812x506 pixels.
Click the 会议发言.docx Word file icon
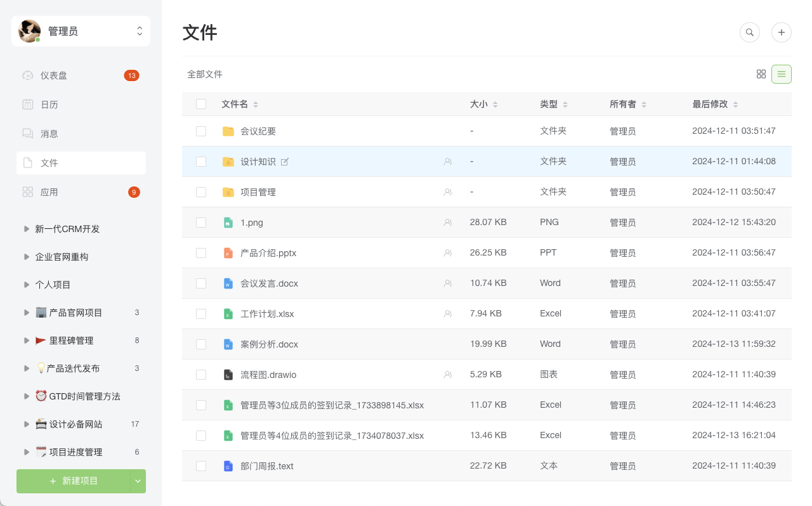point(228,283)
